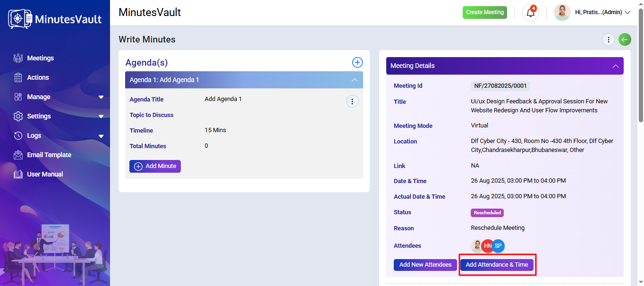Screen dimensions: 644x286
Task: Click Add Attendance & Time button
Action: (x=497, y=265)
